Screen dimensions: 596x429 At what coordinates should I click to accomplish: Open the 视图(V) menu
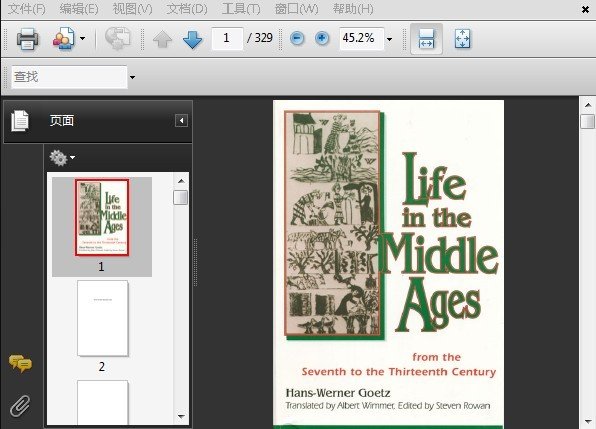pyautogui.click(x=133, y=9)
